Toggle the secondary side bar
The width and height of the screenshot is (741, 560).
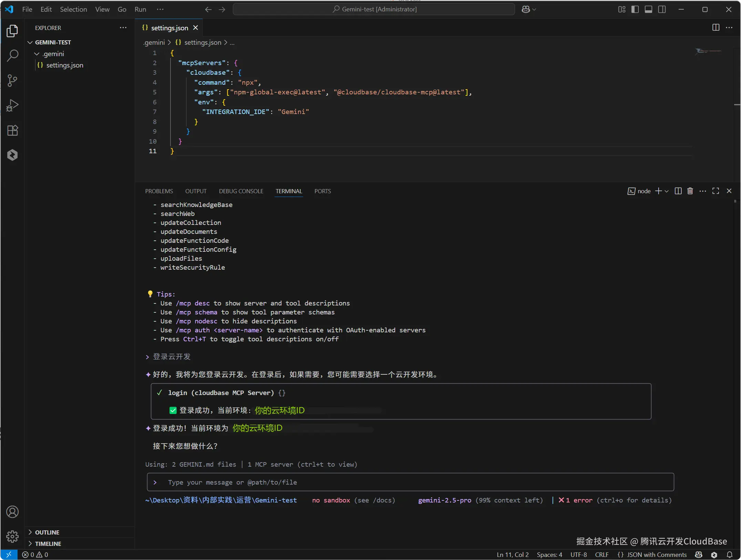coord(662,9)
